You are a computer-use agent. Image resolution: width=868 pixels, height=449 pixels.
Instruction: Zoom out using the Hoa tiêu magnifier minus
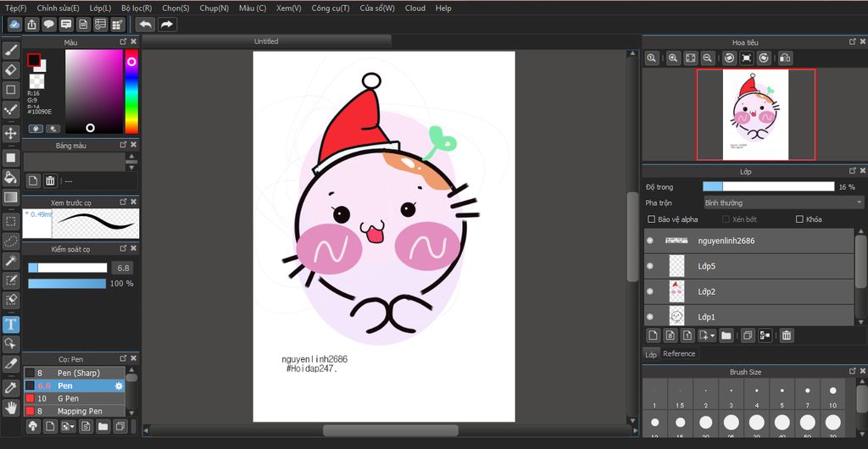pyautogui.click(x=707, y=58)
